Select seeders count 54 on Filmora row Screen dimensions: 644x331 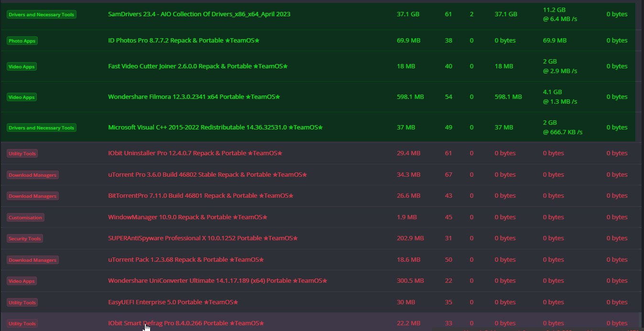coord(448,97)
